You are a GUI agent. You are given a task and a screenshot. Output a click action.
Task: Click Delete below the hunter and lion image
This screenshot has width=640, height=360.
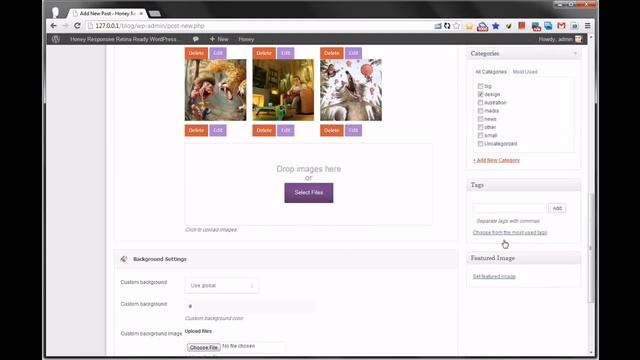[x=196, y=130]
